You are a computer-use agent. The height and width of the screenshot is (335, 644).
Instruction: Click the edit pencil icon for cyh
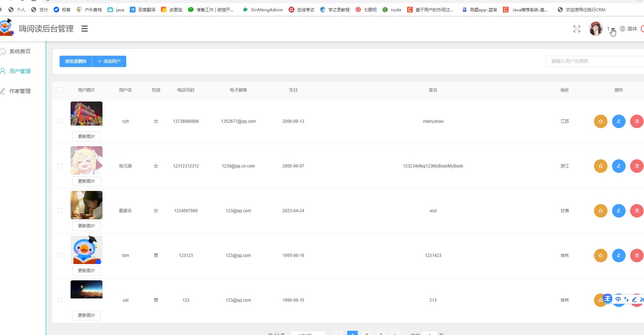coord(619,121)
